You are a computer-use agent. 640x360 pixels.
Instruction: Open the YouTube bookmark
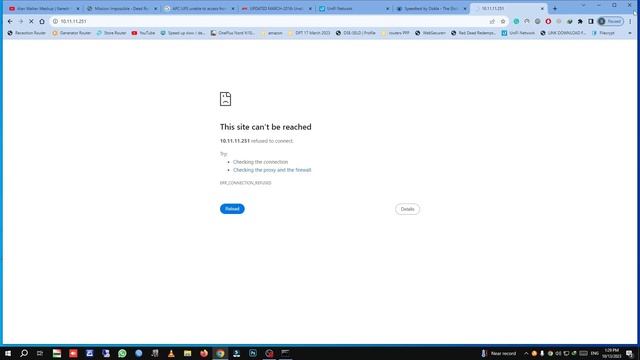[x=143, y=33]
